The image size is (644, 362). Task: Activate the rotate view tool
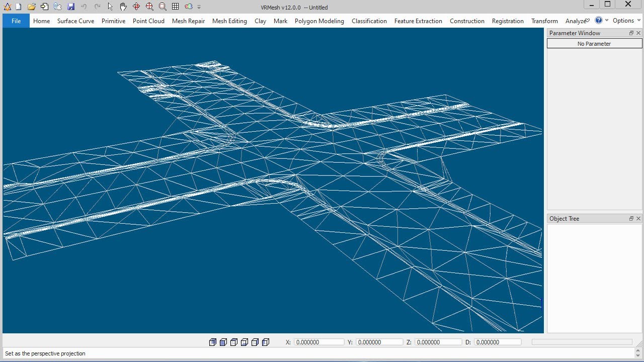[x=136, y=7]
